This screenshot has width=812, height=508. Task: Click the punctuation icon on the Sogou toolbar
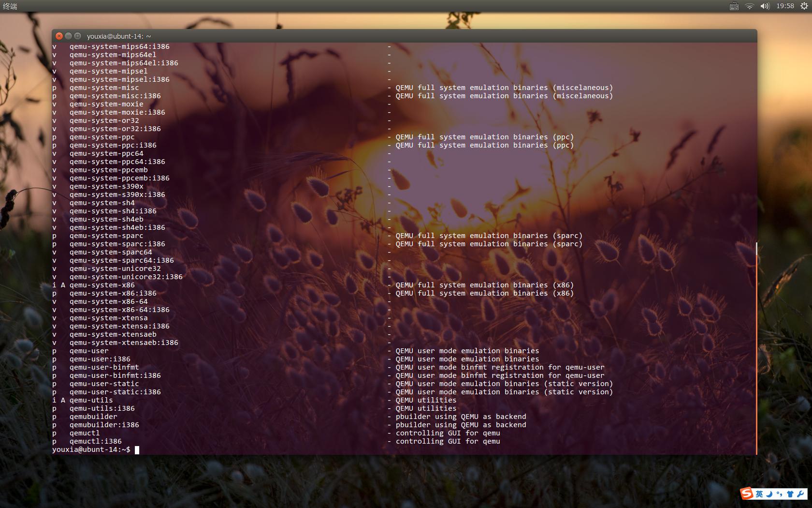coord(779,494)
